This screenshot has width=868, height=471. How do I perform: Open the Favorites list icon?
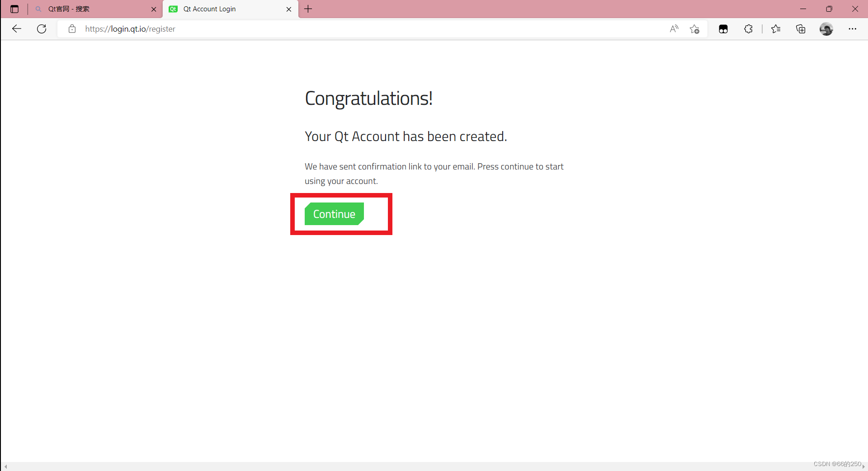pos(776,29)
